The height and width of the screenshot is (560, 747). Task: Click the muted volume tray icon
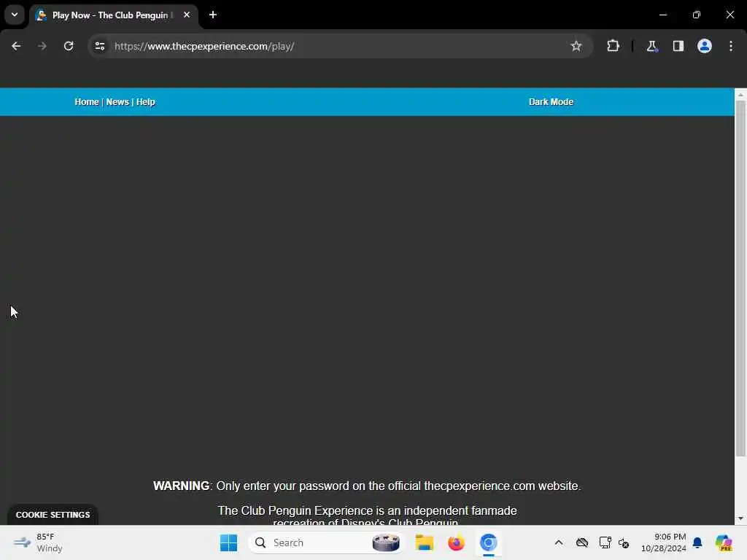(x=624, y=542)
